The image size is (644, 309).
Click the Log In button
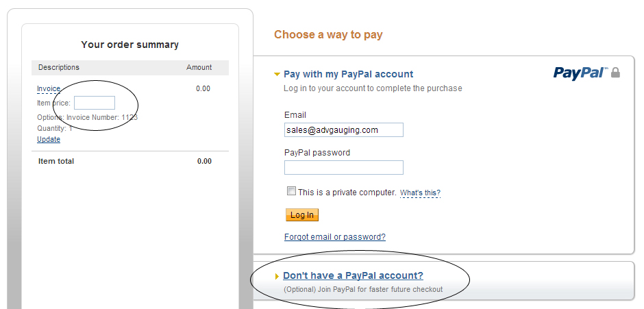point(302,215)
